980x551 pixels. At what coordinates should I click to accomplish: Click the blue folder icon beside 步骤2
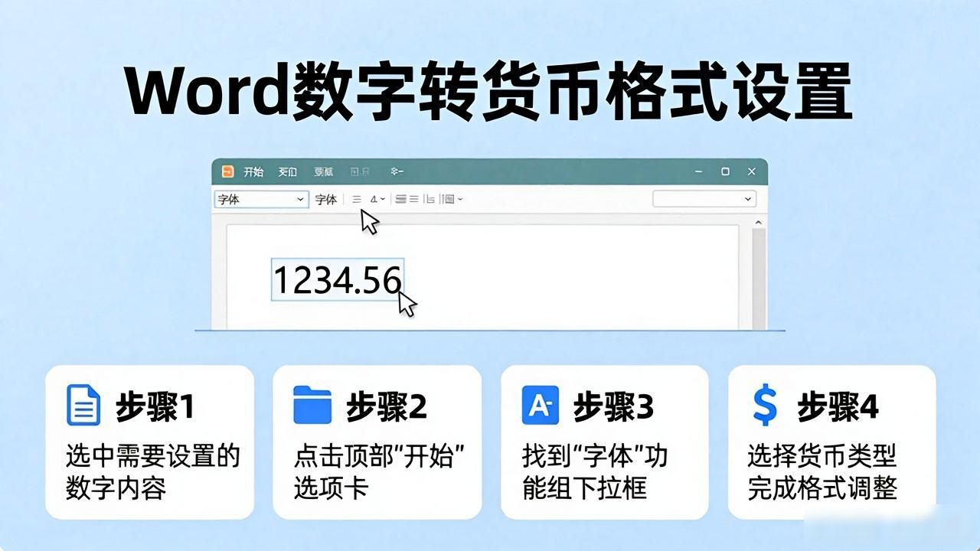coord(312,405)
